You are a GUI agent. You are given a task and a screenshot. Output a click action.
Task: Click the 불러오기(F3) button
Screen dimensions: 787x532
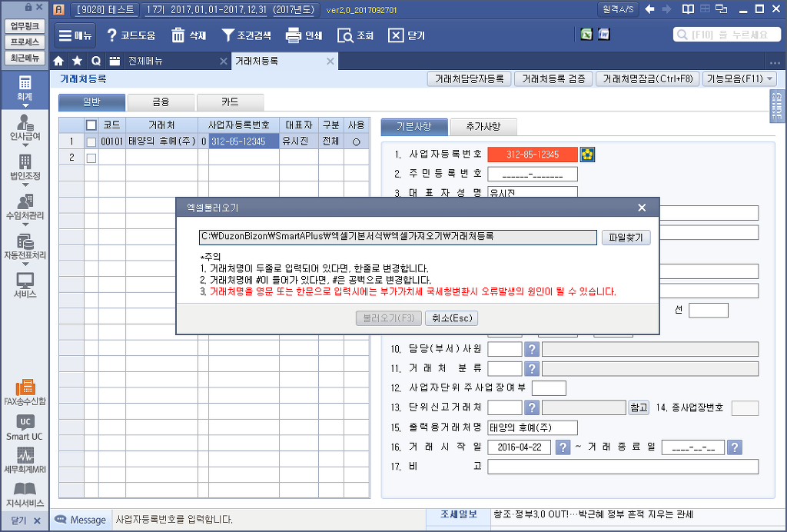coord(388,318)
